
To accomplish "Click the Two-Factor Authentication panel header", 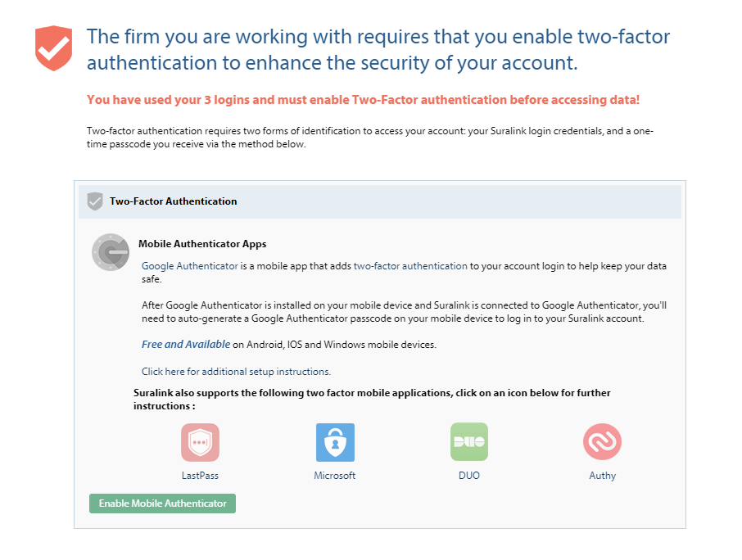I will coord(380,201).
